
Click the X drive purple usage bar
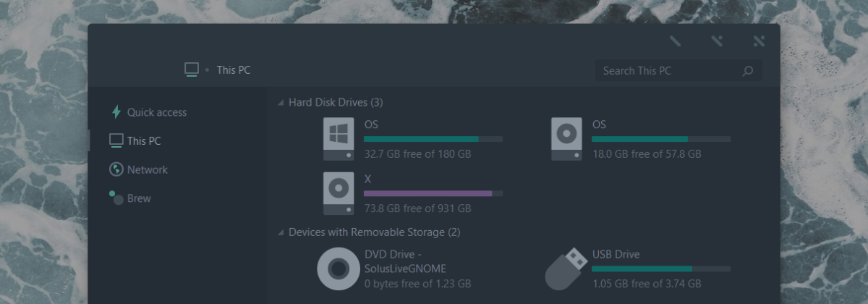pyautogui.click(x=433, y=193)
